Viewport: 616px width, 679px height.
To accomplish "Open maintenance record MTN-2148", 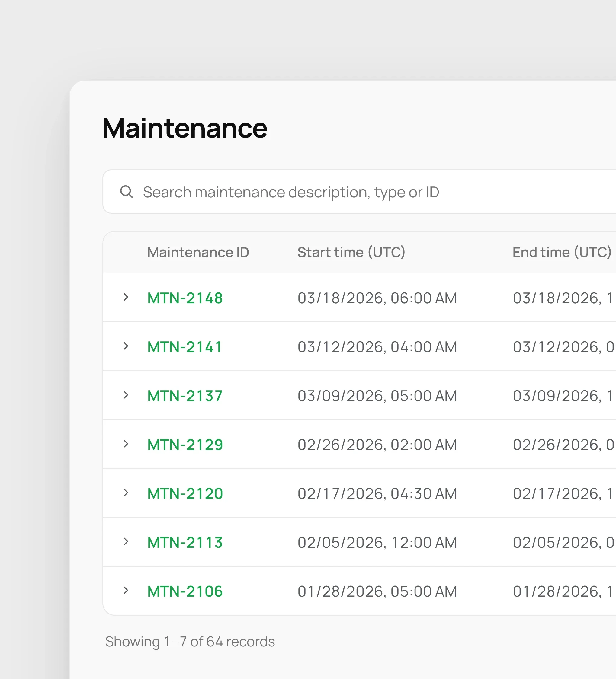I will coord(185,298).
